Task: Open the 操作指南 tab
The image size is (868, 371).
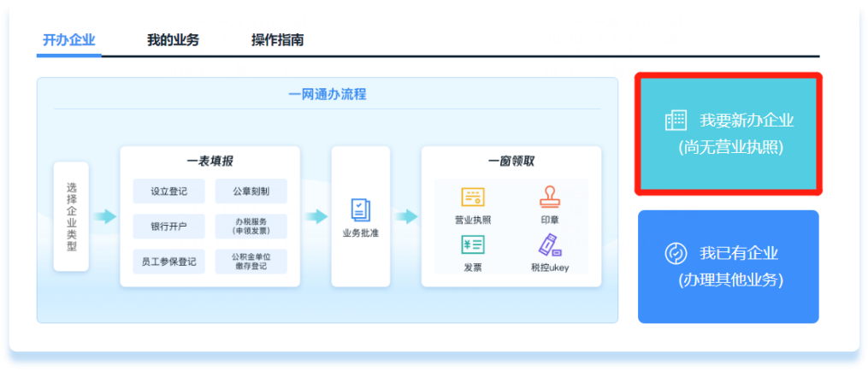Action: (277, 40)
